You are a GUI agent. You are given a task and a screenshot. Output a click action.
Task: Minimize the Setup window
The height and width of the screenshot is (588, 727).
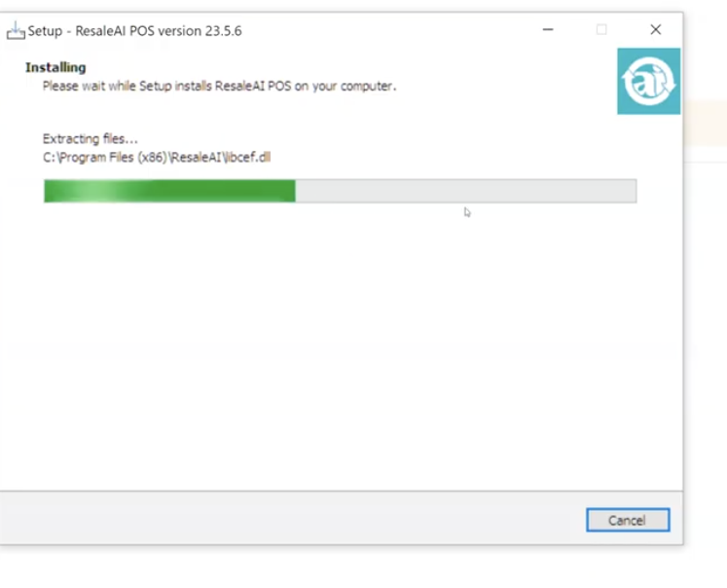coord(548,29)
